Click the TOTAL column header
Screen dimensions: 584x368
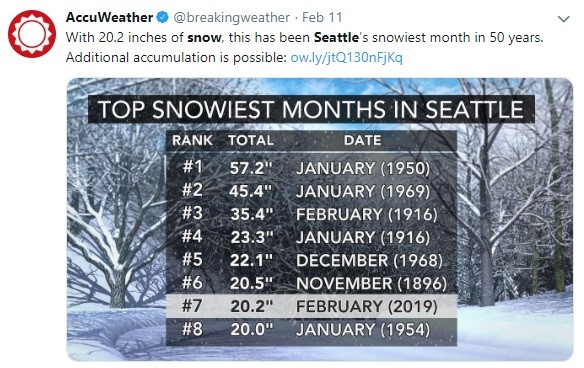(x=251, y=140)
